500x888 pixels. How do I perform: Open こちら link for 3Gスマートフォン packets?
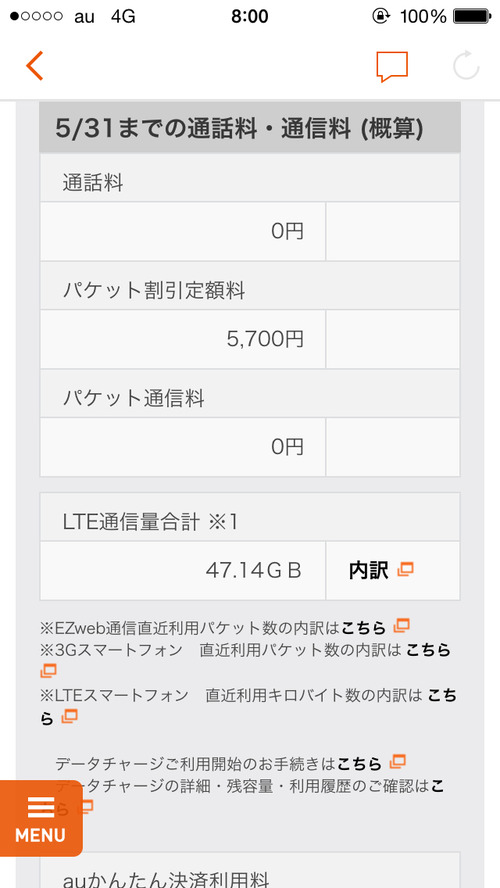(428, 650)
